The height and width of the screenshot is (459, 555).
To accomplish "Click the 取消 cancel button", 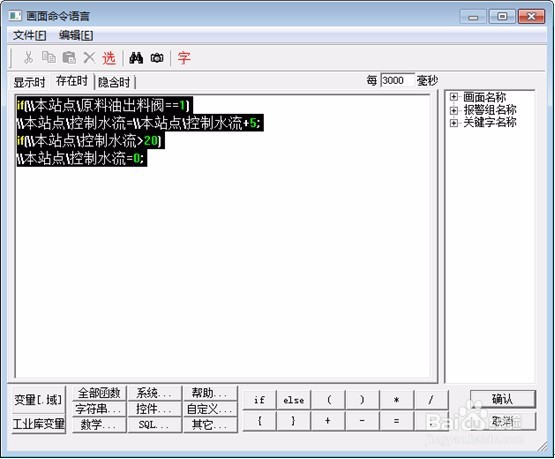I will click(503, 421).
